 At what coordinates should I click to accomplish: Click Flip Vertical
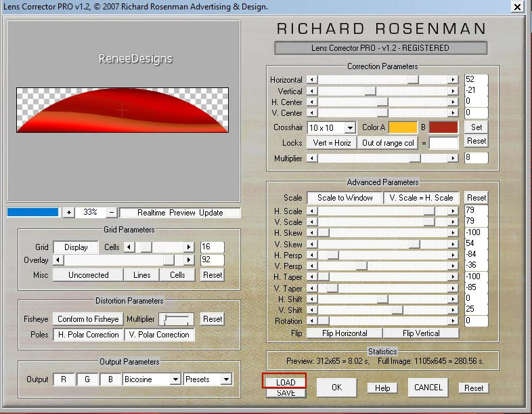tap(421, 333)
